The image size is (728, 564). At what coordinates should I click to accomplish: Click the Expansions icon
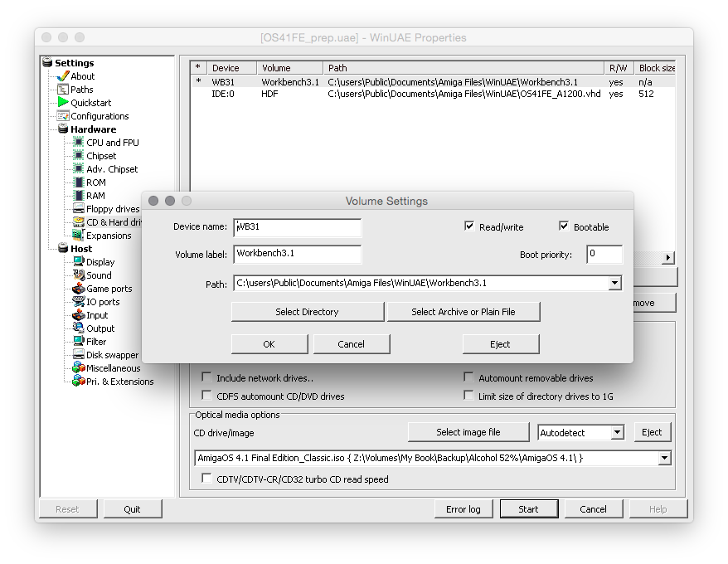click(79, 235)
